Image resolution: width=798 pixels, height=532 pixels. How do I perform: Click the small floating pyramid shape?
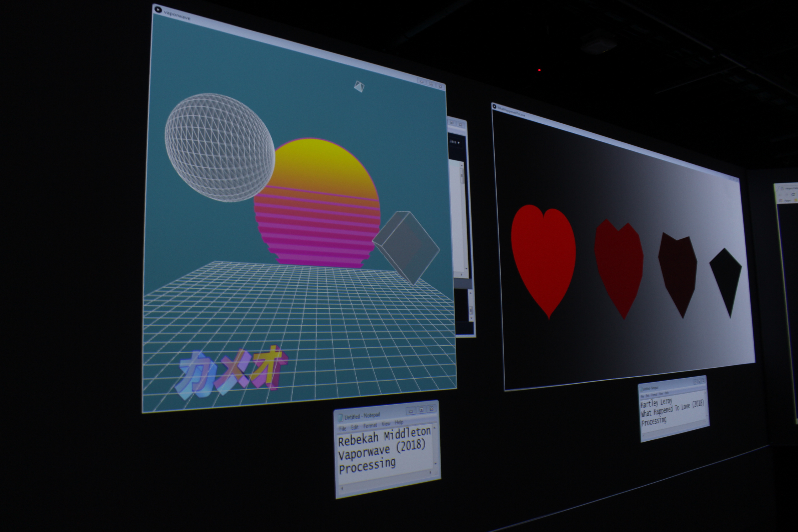click(x=359, y=86)
